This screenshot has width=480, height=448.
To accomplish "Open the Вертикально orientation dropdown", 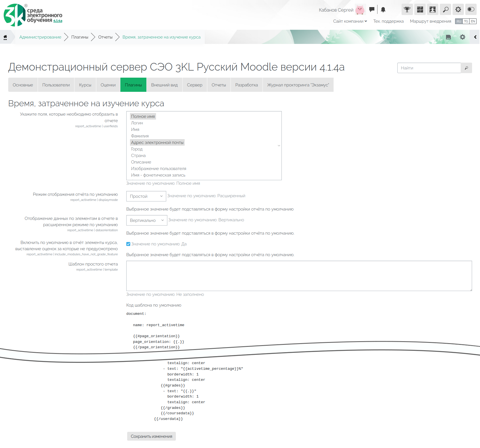I will pyautogui.click(x=146, y=220).
